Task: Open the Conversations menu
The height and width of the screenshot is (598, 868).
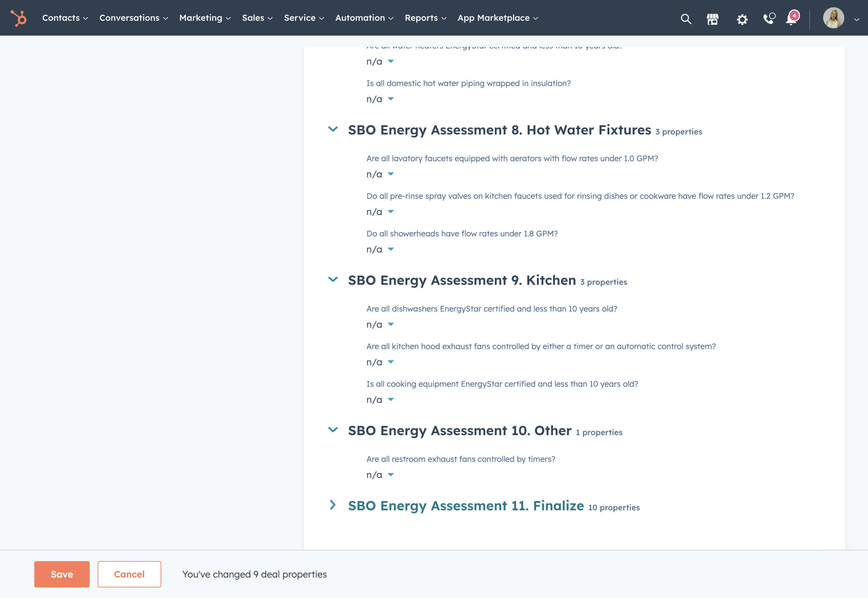Action: click(x=134, y=18)
